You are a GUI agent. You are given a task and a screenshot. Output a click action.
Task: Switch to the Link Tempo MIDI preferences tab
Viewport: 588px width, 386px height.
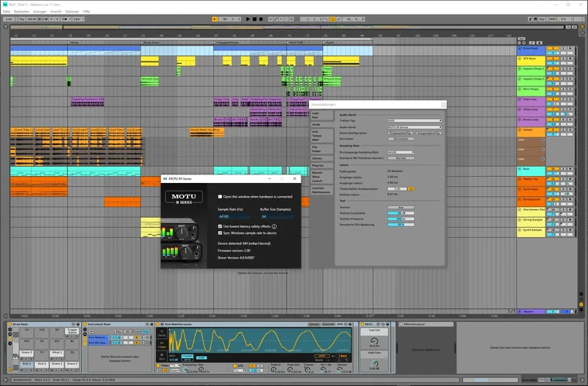pyautogui.click(x=321, y=136)
